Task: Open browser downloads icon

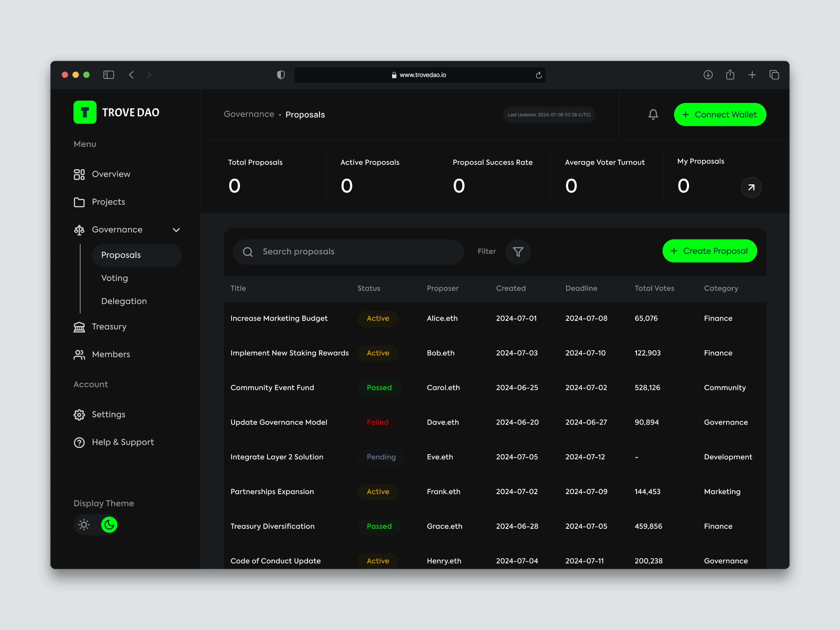Action: [708, 75]
